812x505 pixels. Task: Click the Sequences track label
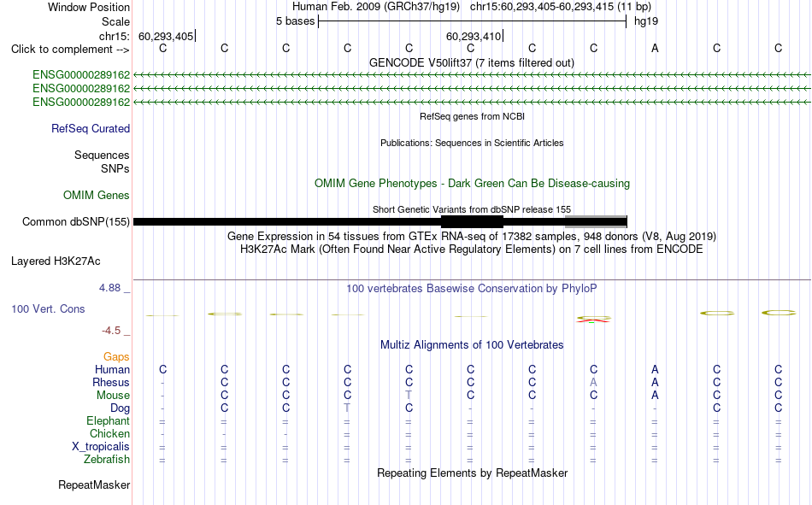102,155
